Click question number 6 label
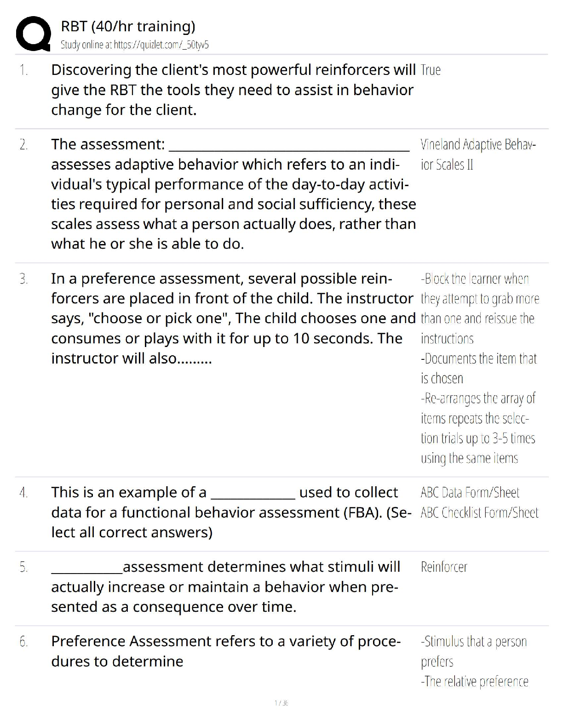The width and height of the screenshot is (563, 728). coord(24,642)
